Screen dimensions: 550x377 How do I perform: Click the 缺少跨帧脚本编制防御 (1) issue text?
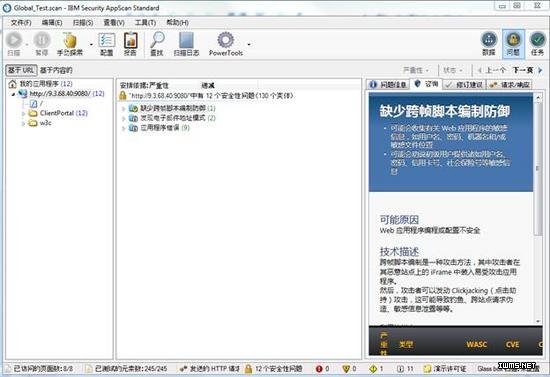point(178,108)
